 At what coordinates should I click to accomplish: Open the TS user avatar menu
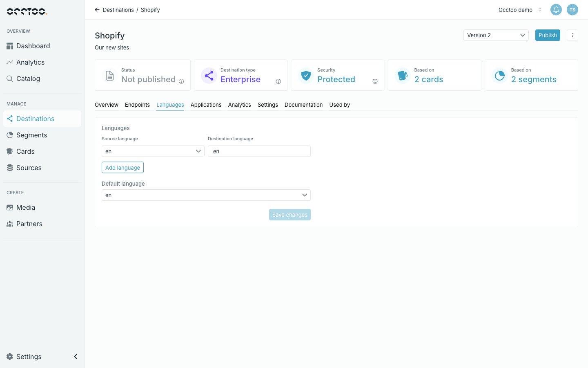pyautogui.click(x=572, y=10)
